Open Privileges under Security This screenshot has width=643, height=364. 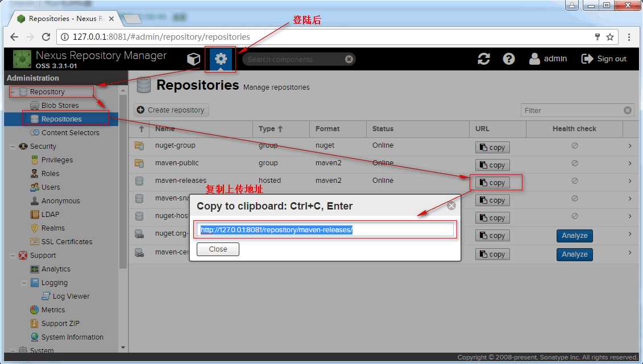pos(57,160)
